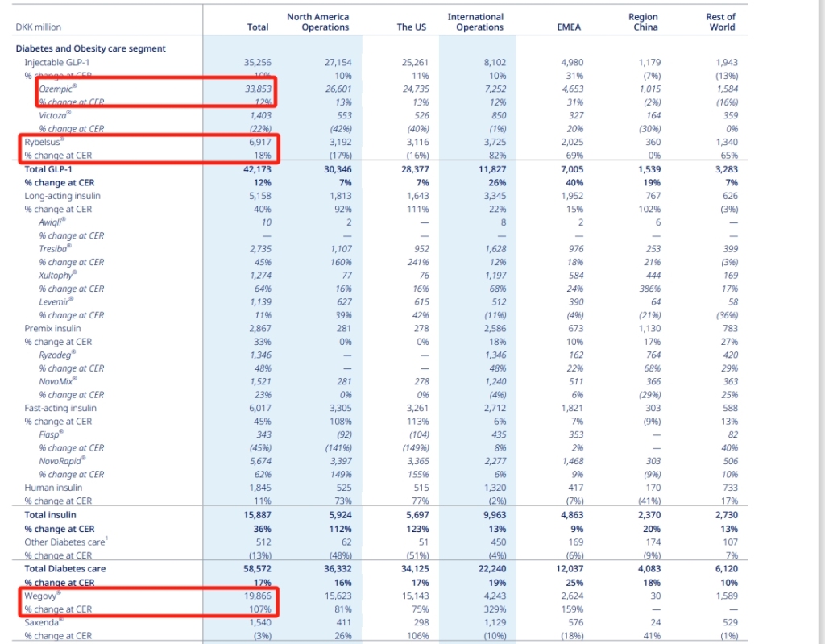
Task: Click the Total Diabetes care row label
Action: [x=66, y=568]
